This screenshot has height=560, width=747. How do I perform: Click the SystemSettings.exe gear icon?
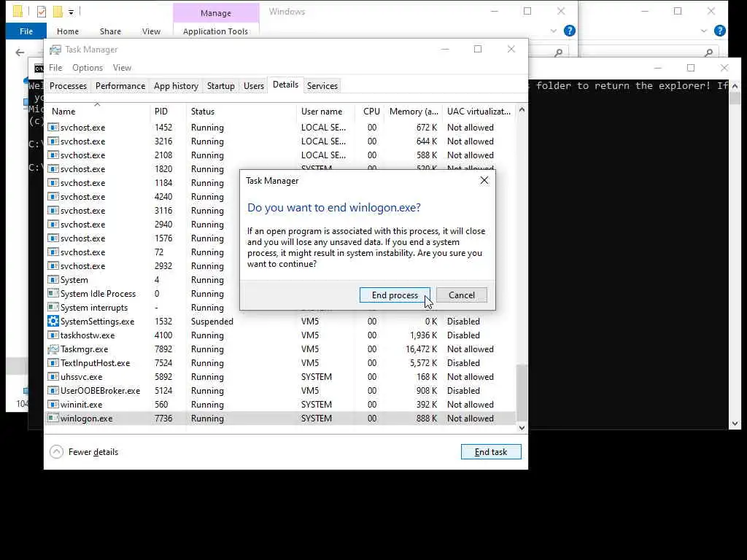pos(53,322)
